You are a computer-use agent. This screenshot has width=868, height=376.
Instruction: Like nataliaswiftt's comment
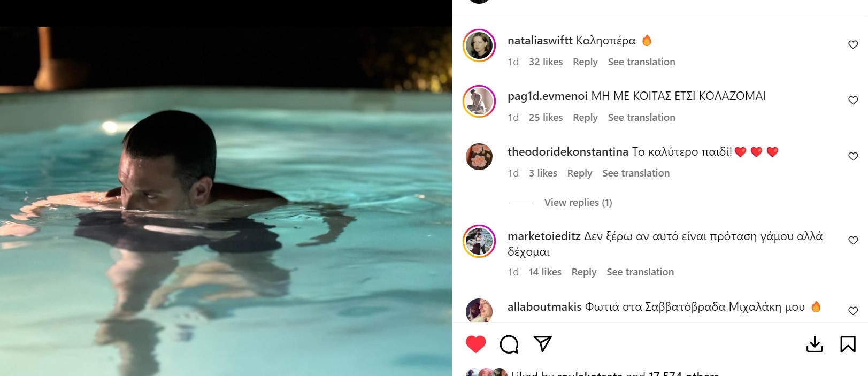[853, 45]
